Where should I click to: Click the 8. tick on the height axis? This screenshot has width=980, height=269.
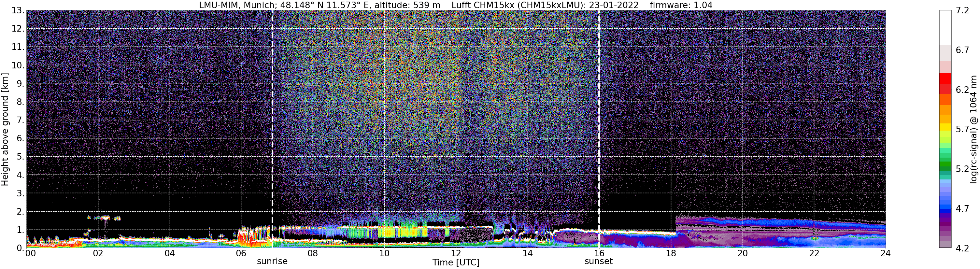[x=21, y=102]
